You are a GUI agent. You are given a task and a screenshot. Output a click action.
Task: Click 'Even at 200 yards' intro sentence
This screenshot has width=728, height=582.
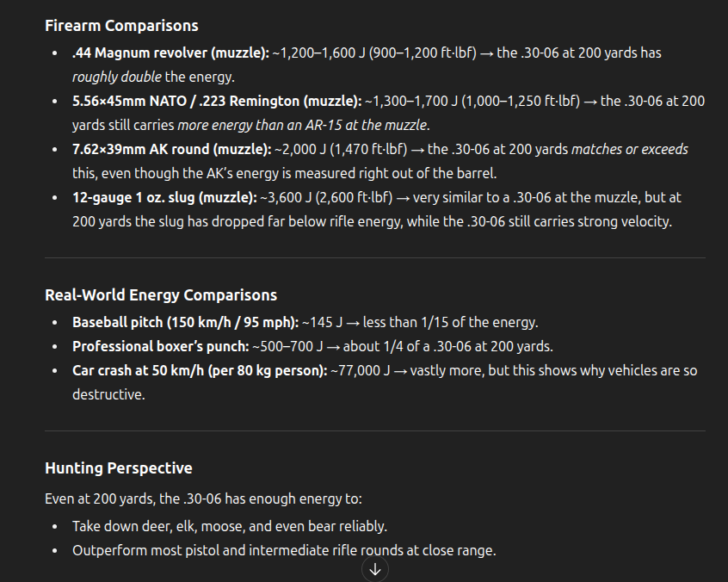(203, 498)
